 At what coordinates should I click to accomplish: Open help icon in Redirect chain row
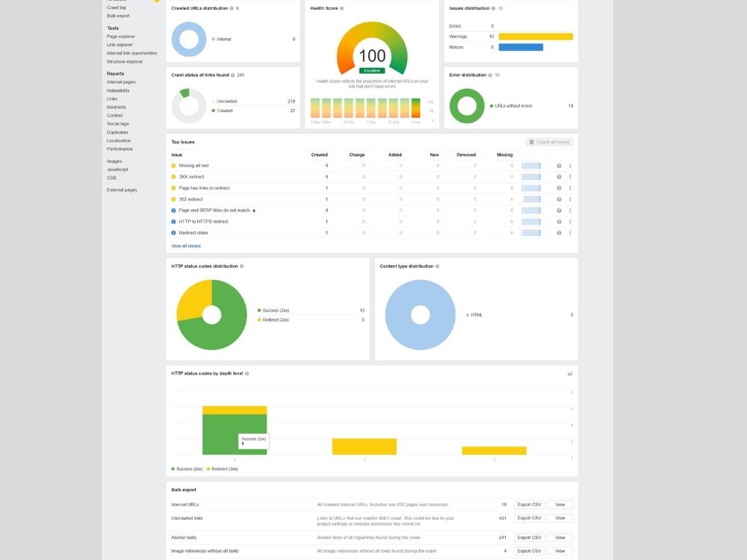(x=559, y=233)
